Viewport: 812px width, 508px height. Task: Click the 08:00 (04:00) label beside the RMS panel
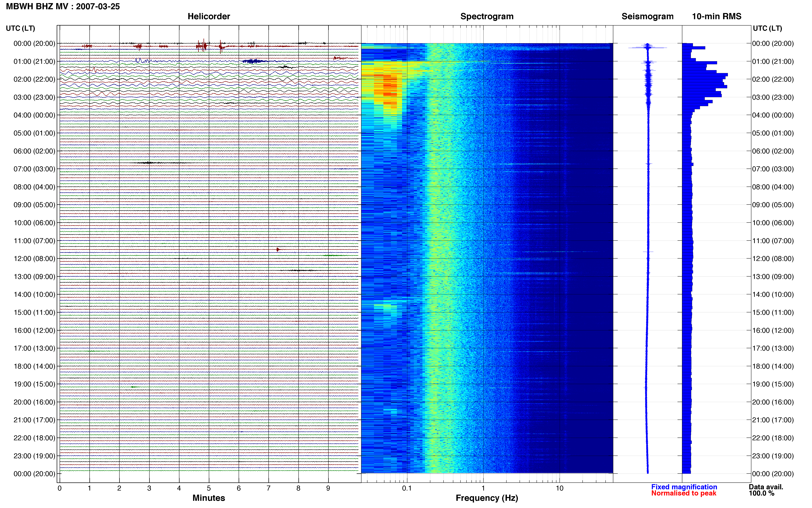click(773, 187)
